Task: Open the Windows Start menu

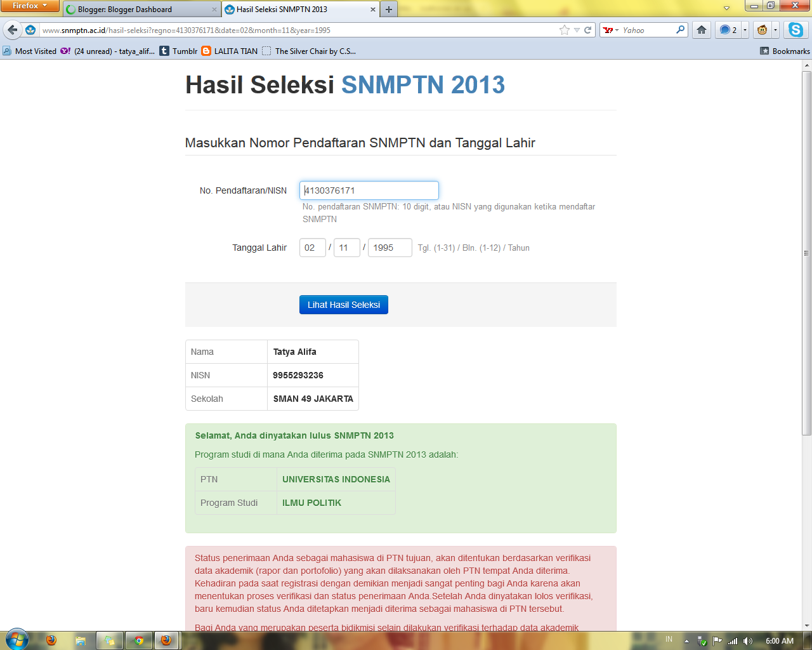Action: [x=17, y=640]
